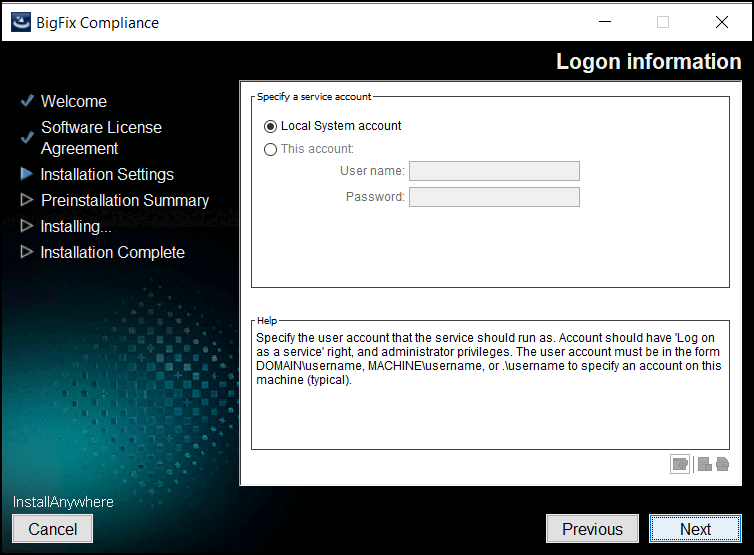Image resolution: width=754 pixels, height=555 pixels.
Task: Click the BigFix Compliance title bar logo
Action: (x=21, y=22)
